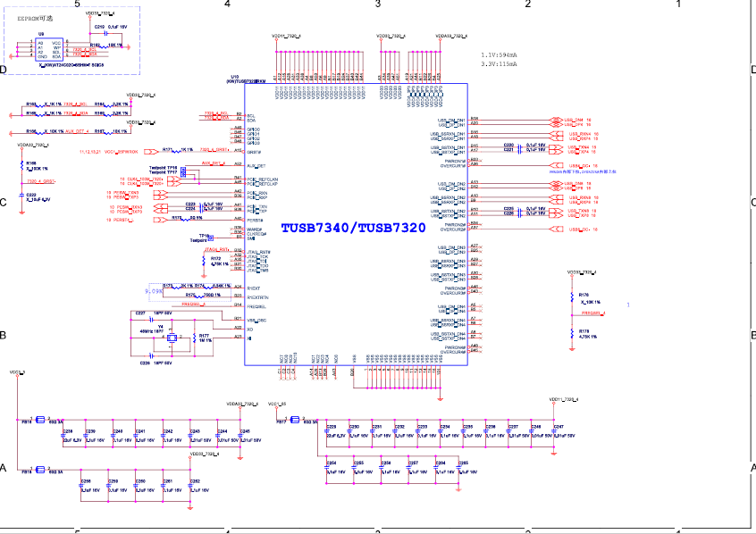
Task: Click the 9.09K resistance annotation
Action: [x=154, y=292]
